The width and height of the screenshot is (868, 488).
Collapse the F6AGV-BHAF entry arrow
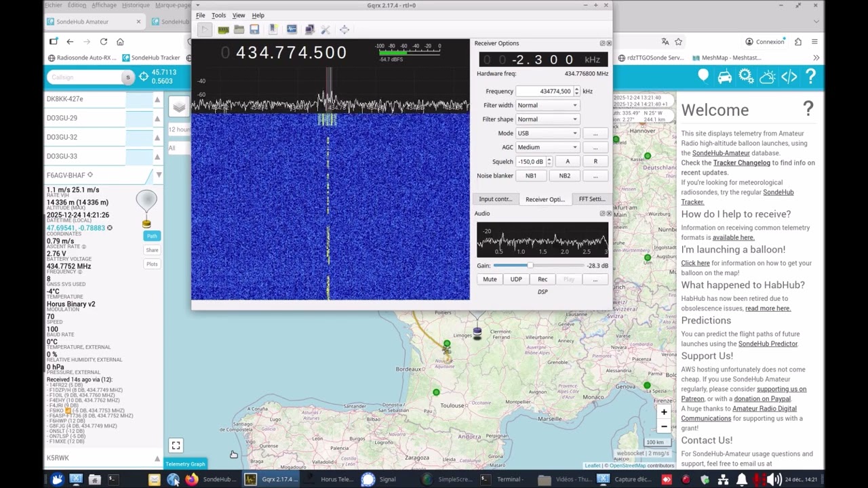click(x=159, y=175)
